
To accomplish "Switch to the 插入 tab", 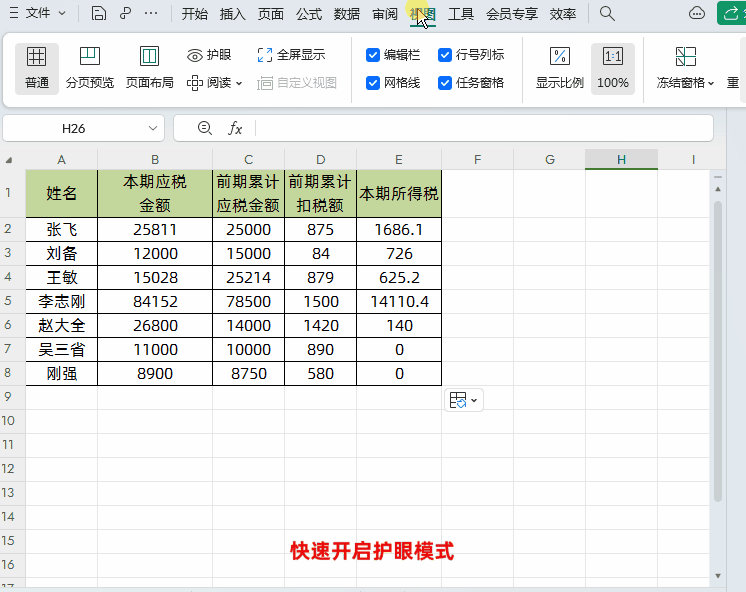I will tap(233, 14).
